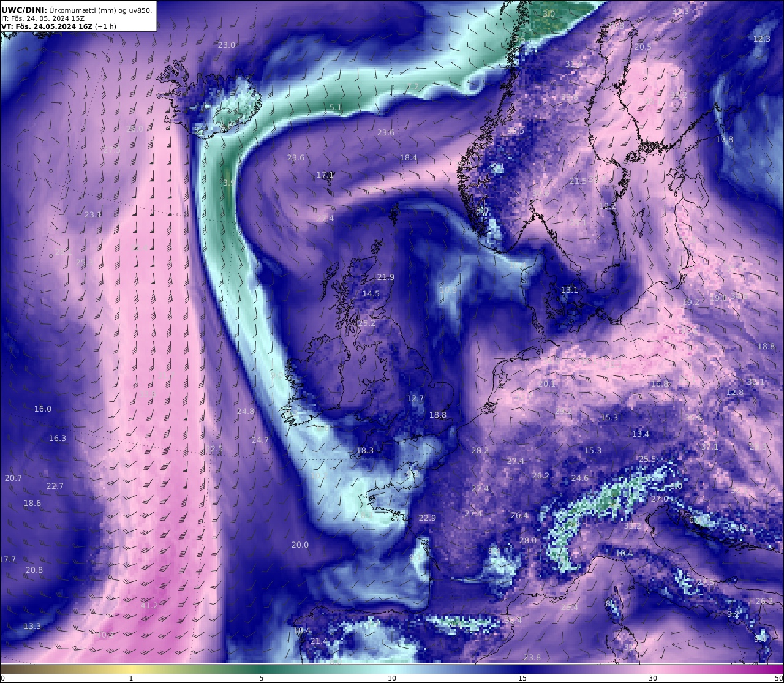Click the value 23.0 north of Iceland
The image size is (784, 683).
coord(227,45)
